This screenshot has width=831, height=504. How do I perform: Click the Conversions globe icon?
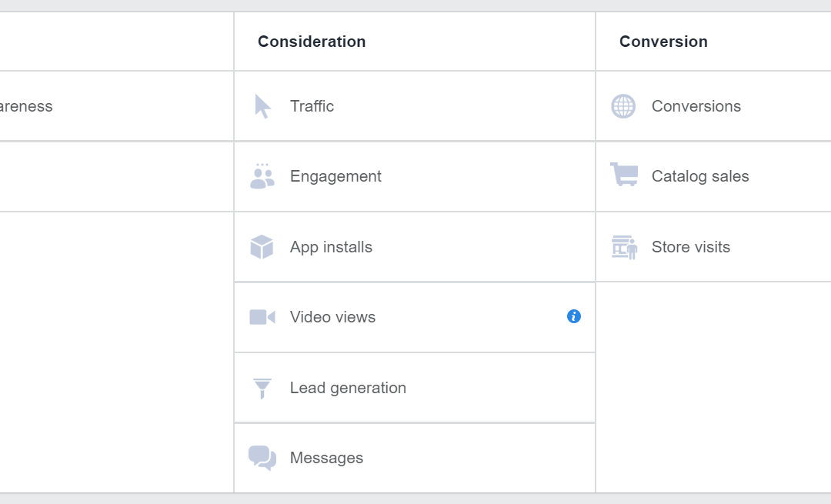[x=623, y=106]
